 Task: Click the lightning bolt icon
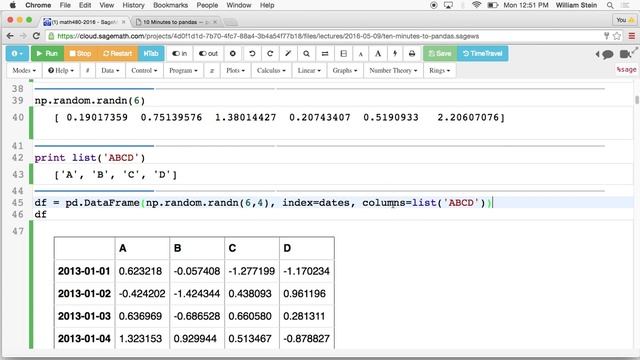coord(395,53)
